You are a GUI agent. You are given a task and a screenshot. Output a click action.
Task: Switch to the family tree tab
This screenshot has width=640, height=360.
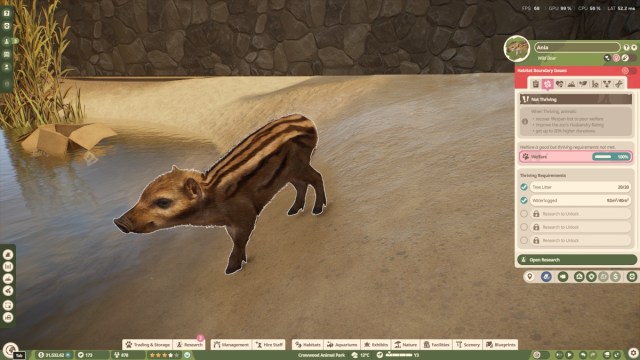point(607,84)
